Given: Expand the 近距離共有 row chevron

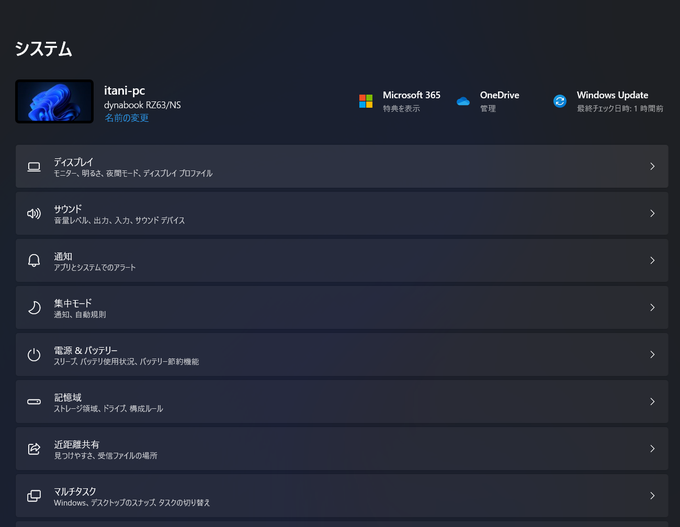Looking at the screenshot, I should pyautogui.click(x=652, y=448).
